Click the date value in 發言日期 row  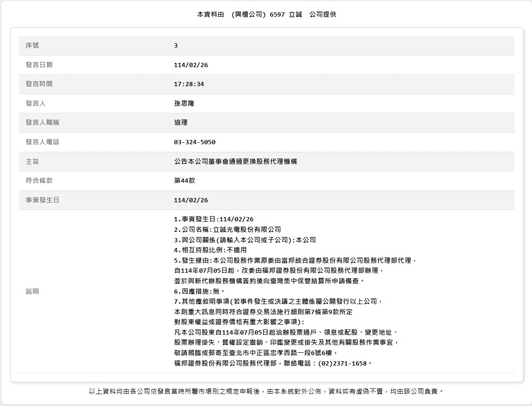191,65
